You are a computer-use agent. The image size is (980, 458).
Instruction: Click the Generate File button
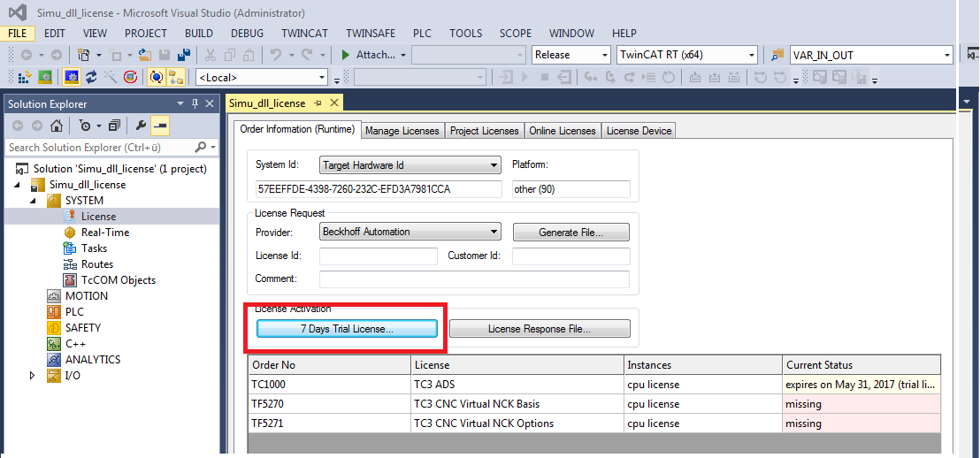click(x=571, y=233)
